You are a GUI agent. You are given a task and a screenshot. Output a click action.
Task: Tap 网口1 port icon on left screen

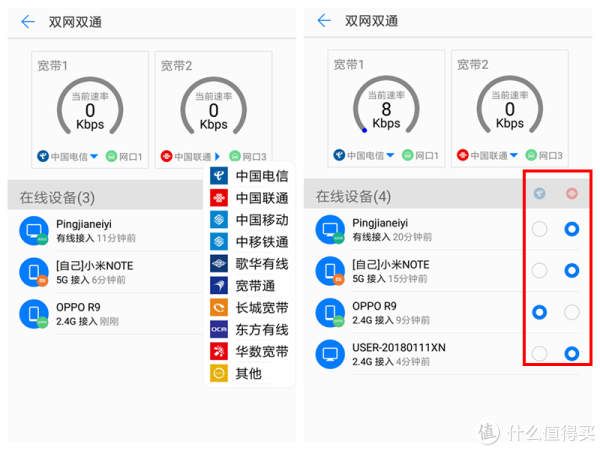111,157
